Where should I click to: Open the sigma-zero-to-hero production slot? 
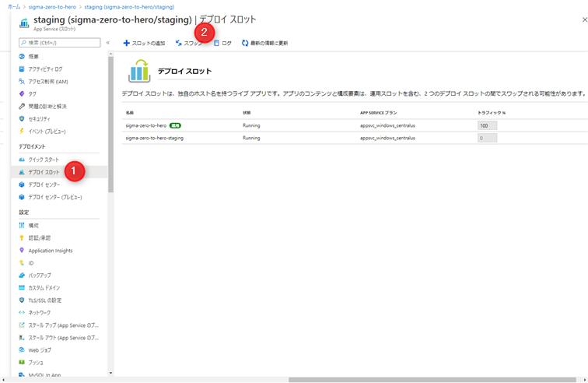click(x=146, y=125)
